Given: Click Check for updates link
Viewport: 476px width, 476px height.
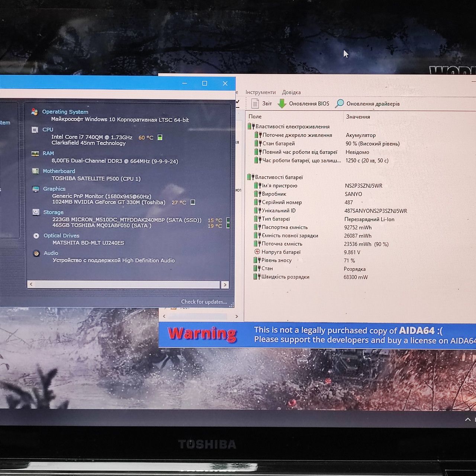Looking at the screenshot, I should coord(204,302).
